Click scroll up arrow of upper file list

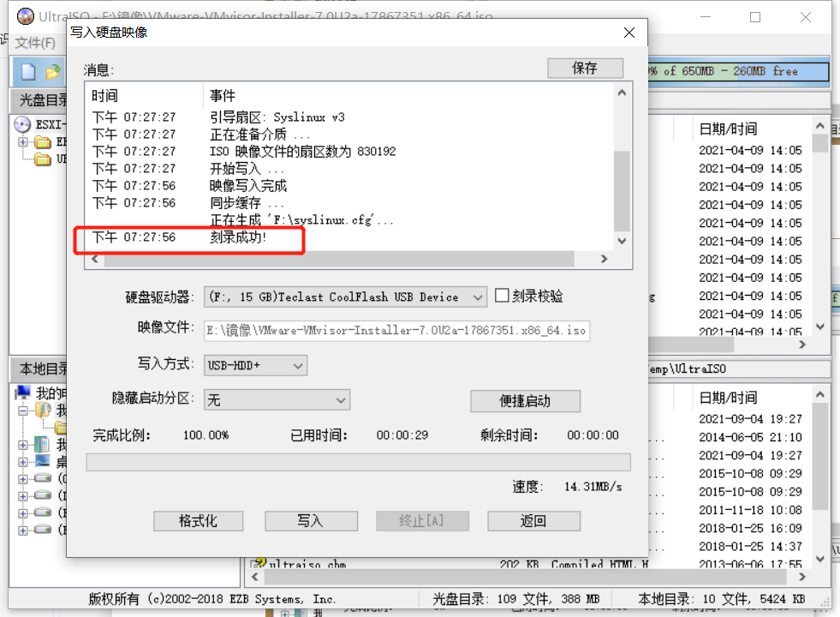819,126
